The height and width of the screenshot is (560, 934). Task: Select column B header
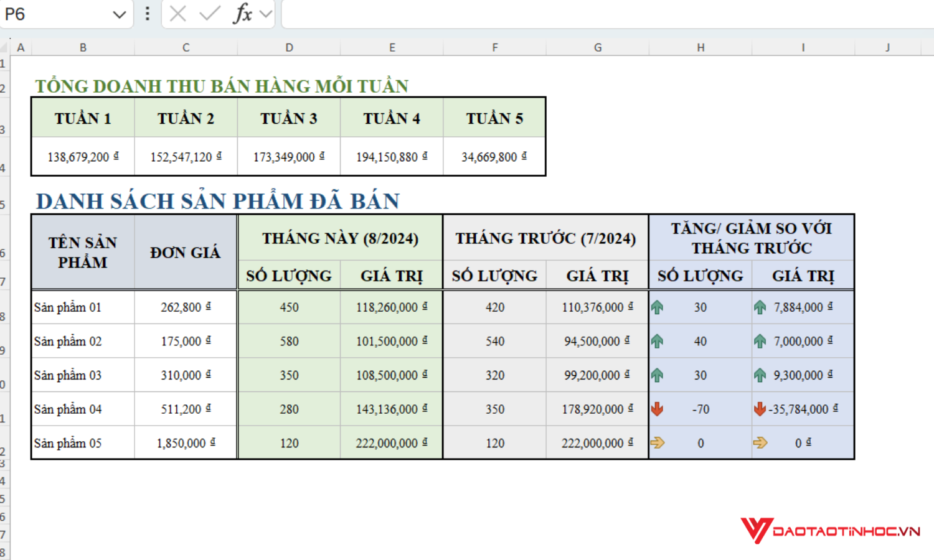click(x=83, y=47)
